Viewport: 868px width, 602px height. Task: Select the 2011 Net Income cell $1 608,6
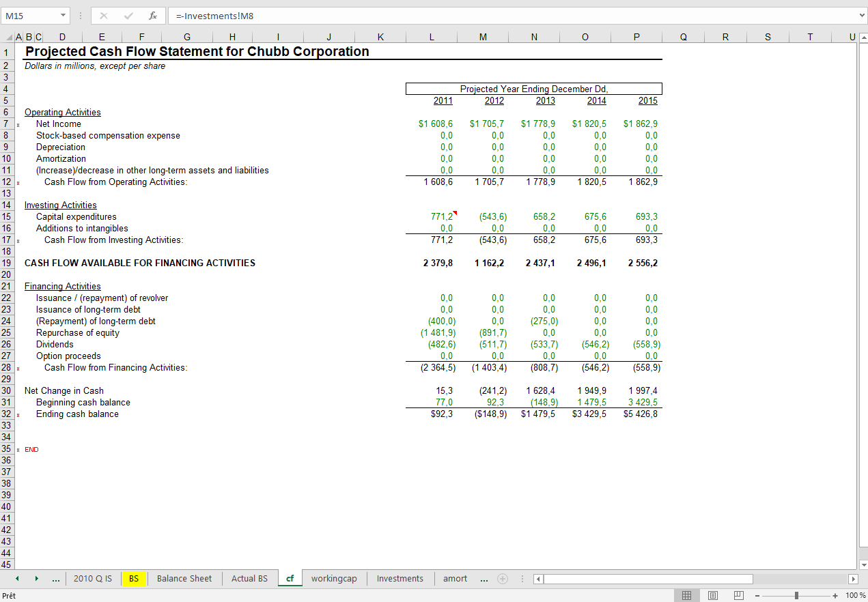(432, 124)
